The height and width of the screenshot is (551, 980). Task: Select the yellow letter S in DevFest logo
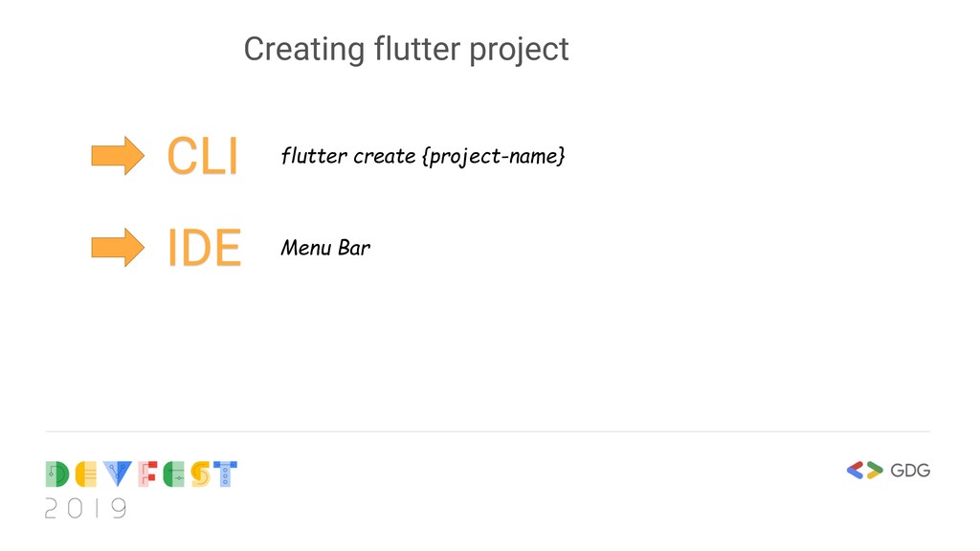[x=200, y=474]
